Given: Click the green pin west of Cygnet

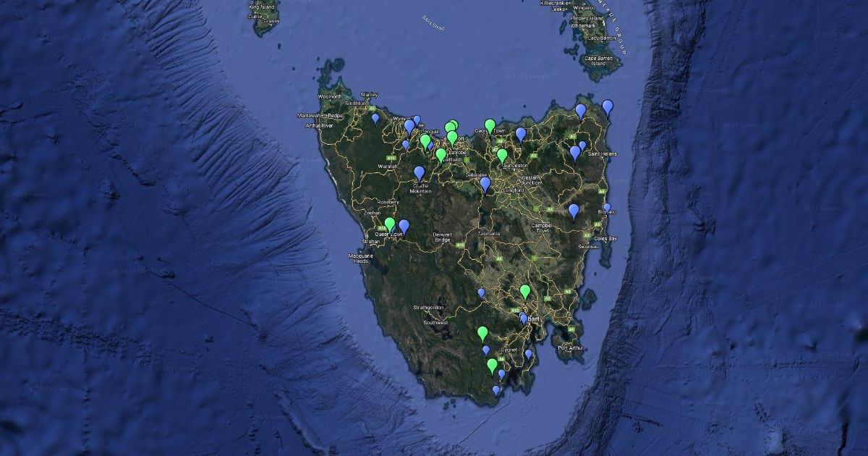Looking at the screenshot, I should (x=482, y=334).
